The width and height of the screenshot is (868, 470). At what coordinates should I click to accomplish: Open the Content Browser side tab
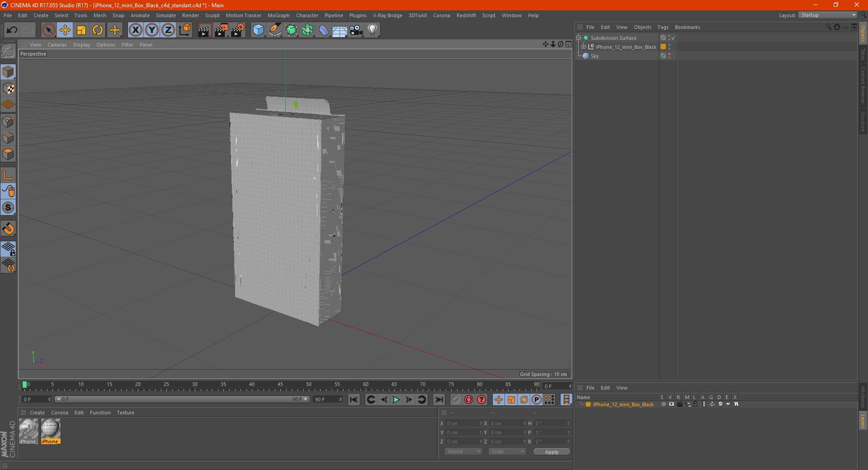click(x=863, y=85)
